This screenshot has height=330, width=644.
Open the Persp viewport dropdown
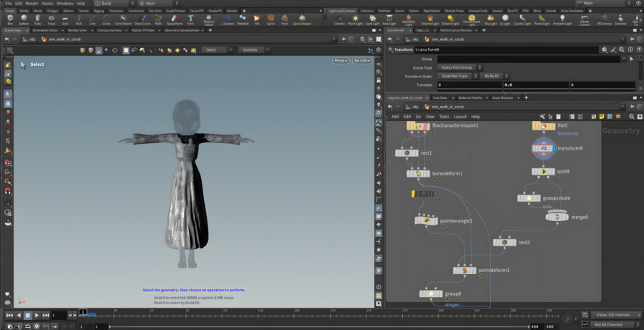(x=341, y=61)
